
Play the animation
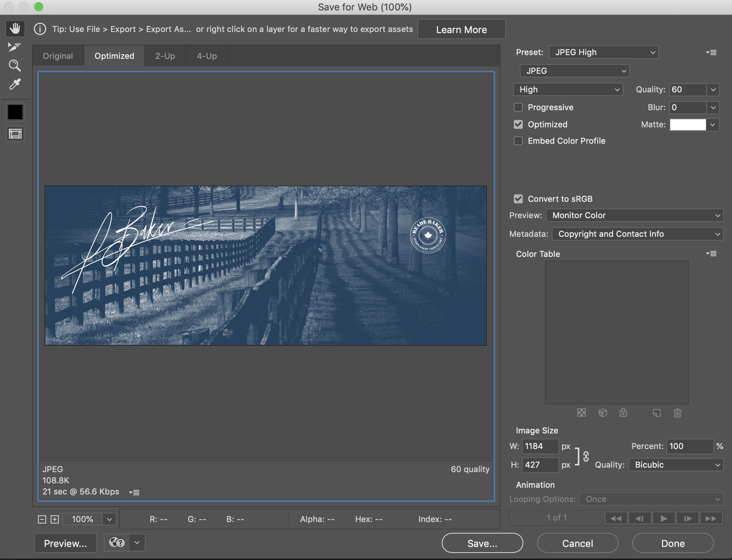663,518
